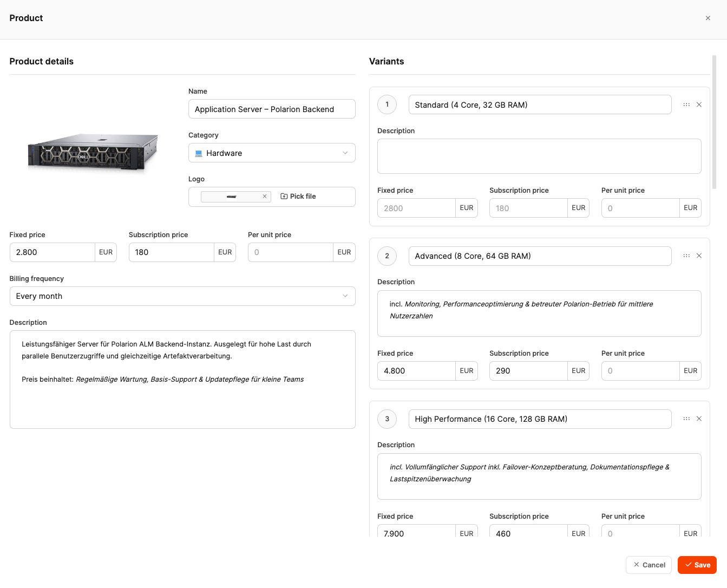Close the Product dialog with the X icon
This screenshot has width=727, height=588.
click(708, 18)
